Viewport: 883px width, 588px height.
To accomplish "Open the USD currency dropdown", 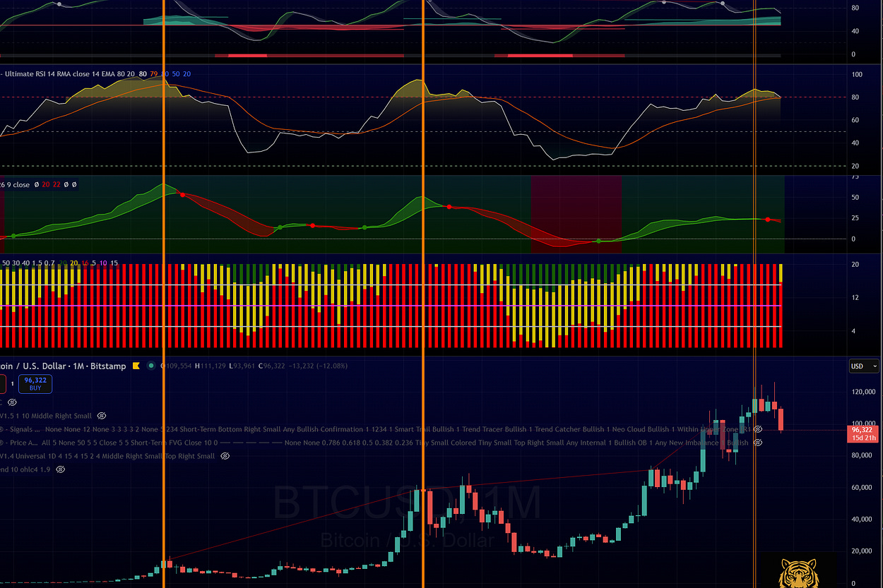I will tap(865, 366).
